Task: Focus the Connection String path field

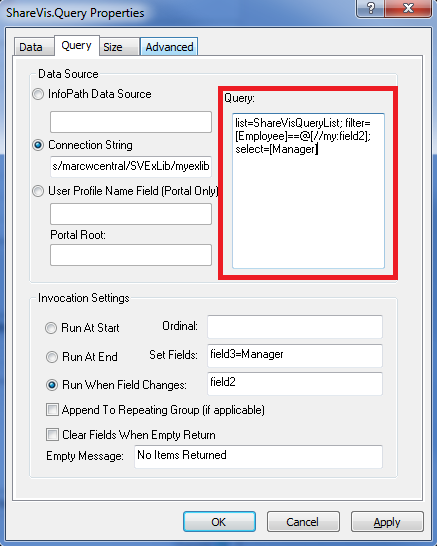Action: 131,167
